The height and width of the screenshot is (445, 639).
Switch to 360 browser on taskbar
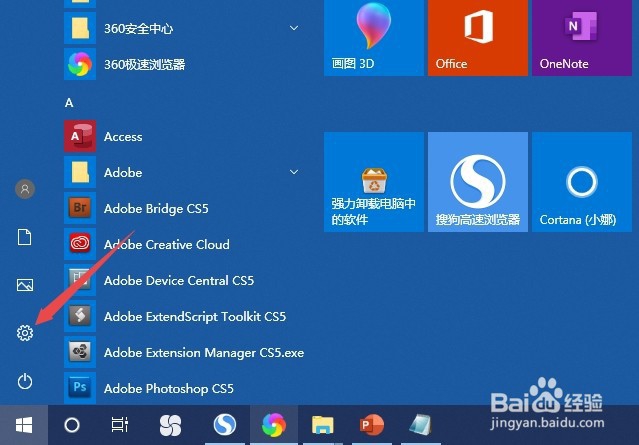tap(274, 425)
